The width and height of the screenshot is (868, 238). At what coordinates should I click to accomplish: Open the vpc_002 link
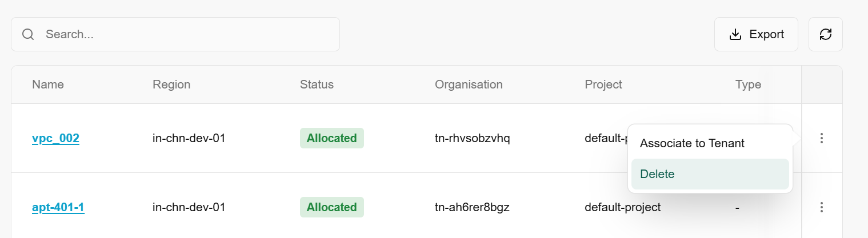click(55, 138)
